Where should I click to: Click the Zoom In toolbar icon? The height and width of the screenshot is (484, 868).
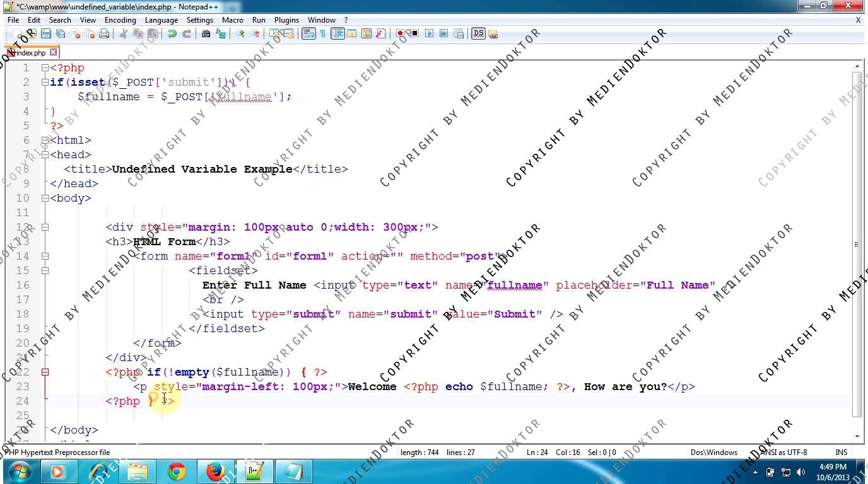click(x=240, y=34)
